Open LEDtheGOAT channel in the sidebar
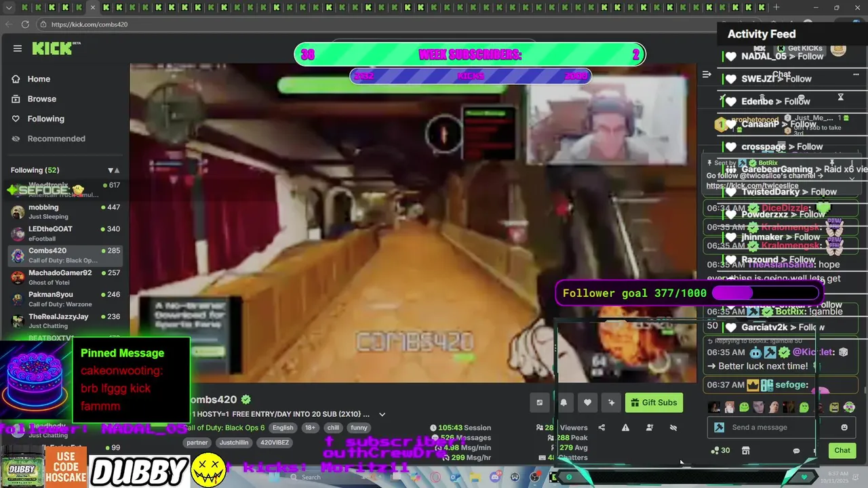Screen dimensions: 868x488 (x=65, y=233)
